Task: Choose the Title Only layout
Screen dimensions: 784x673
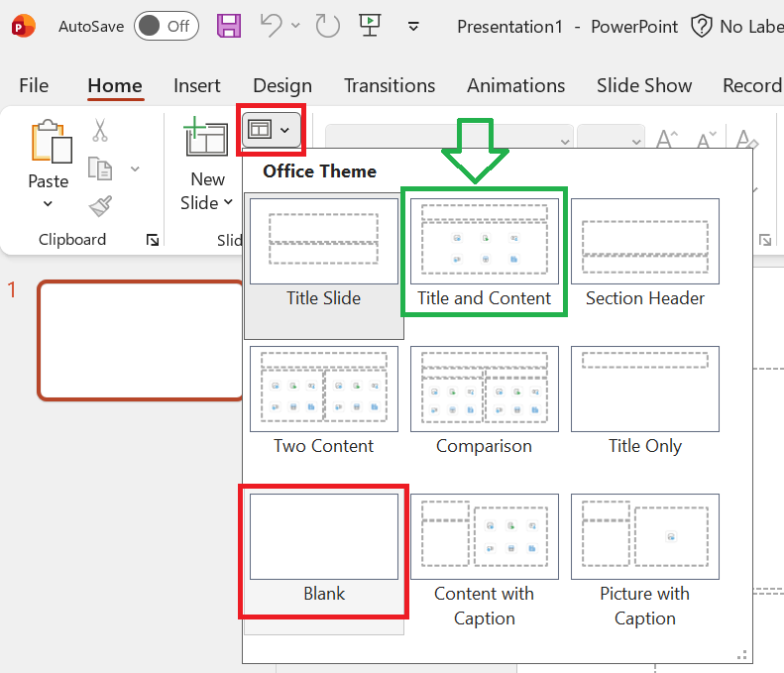Action: (x=645, y=401)
